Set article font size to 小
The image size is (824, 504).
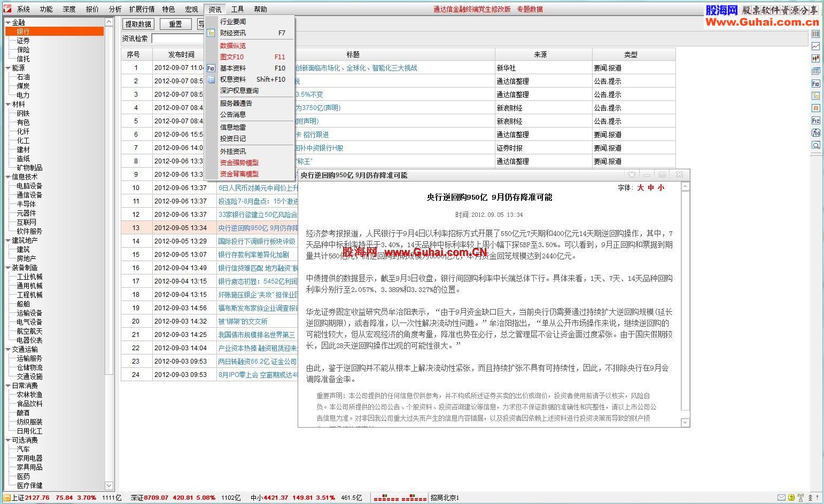661,187
